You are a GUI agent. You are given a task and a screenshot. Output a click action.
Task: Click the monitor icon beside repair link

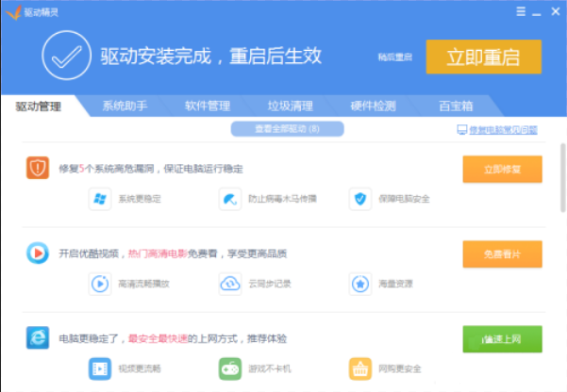coord(461,130)
